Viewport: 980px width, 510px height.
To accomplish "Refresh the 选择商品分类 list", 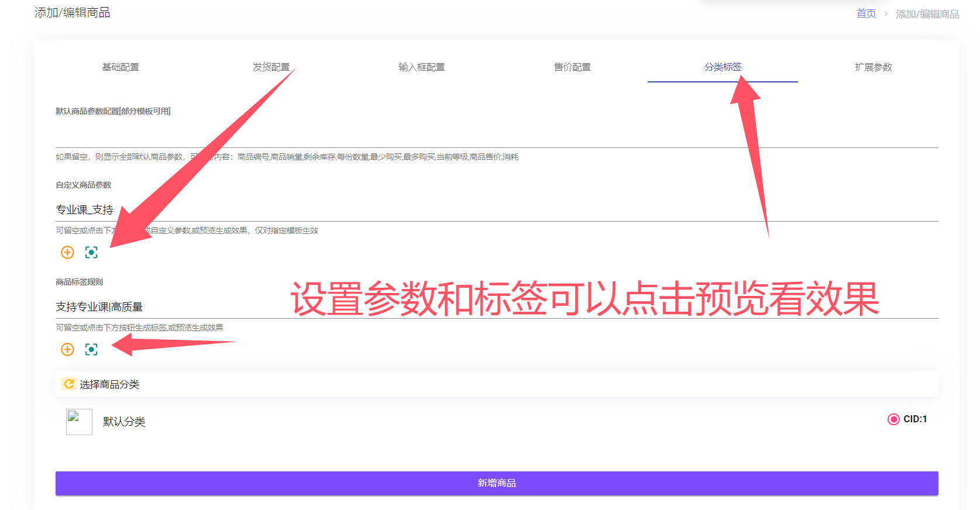I will tap(69, 384).
